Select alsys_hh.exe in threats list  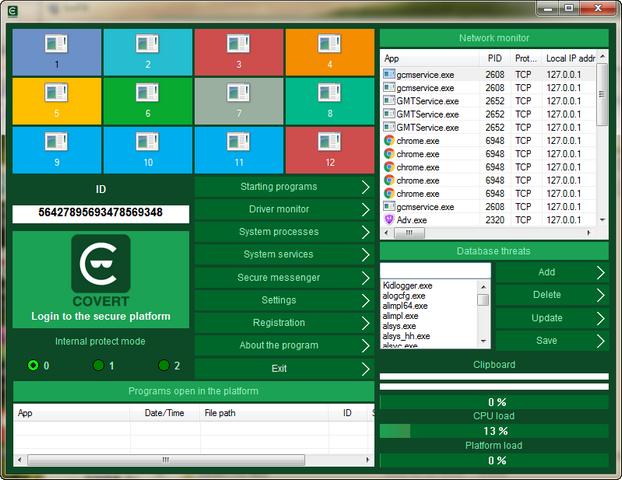click(406, 336)
